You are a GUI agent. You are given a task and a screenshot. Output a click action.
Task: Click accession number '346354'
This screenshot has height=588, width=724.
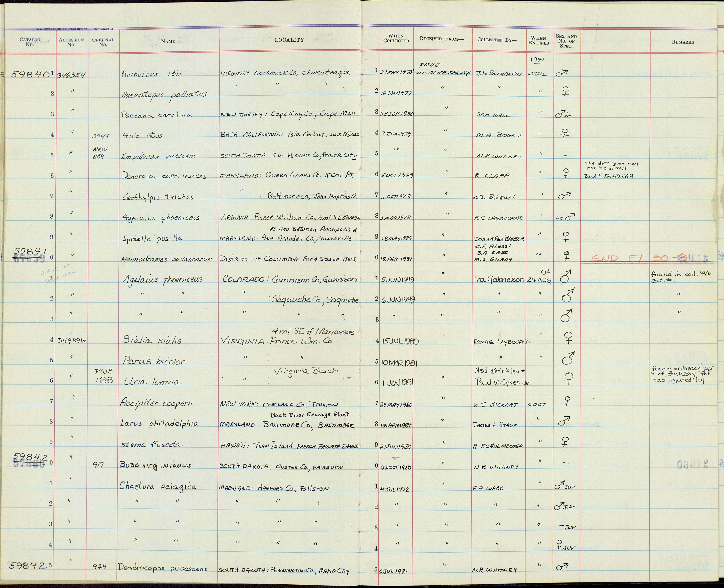coord(71,75)
